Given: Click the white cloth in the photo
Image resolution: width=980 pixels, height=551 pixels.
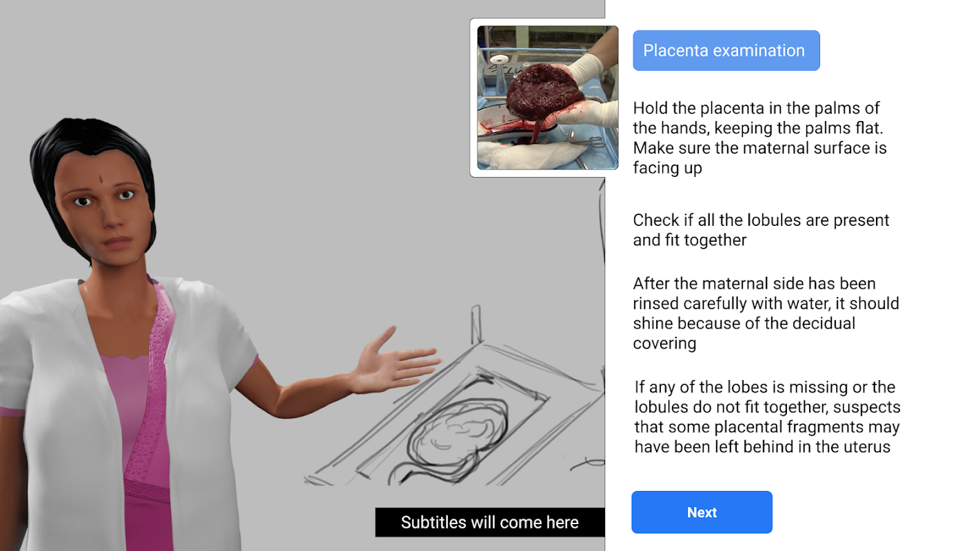Looking at the screenshot, I should 531,156.
